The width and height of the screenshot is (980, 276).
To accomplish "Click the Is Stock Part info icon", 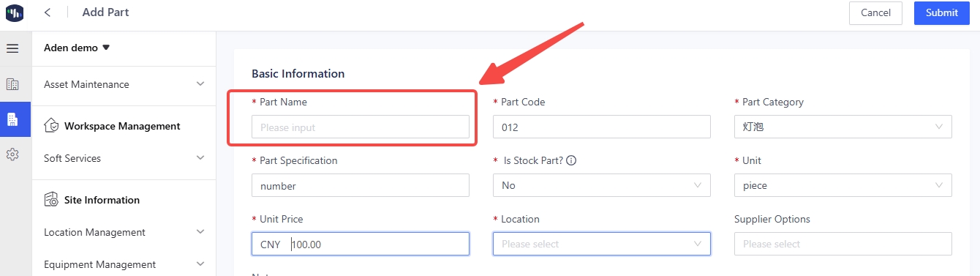I will point(571,160).
